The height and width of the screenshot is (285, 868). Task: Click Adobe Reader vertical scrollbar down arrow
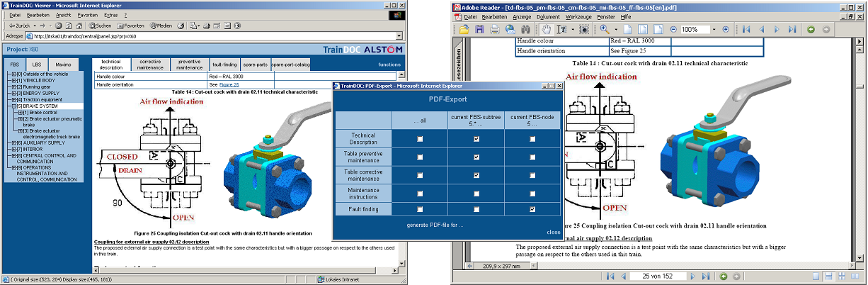[860, 258]
